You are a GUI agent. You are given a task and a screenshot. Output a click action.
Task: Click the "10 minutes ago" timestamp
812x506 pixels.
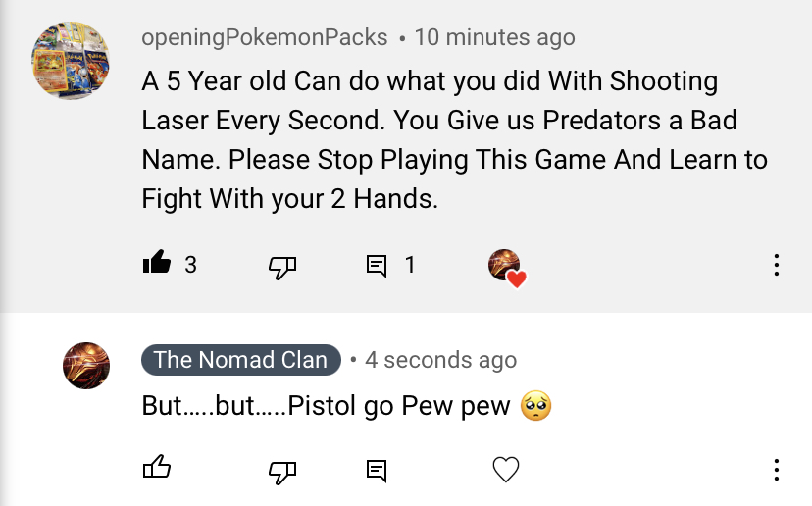click(x=494, y=38)
